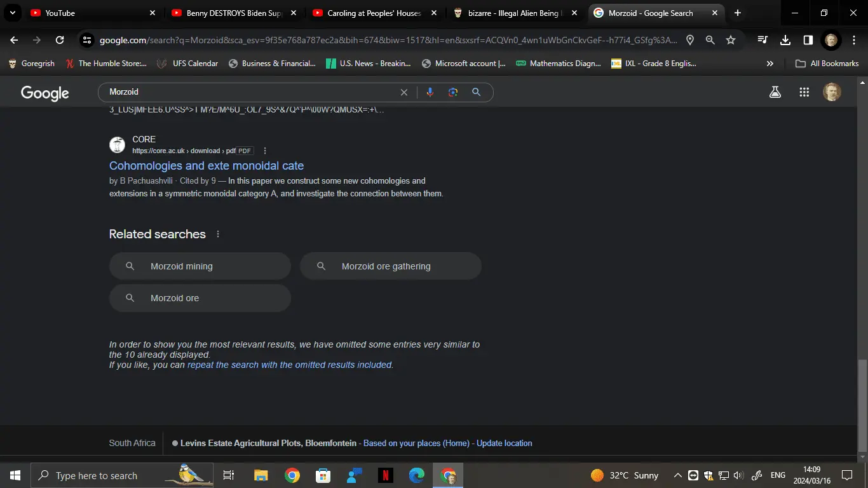This screenshot has width=868, height=488.
Task: Open a new browser tab
Action: point(737,13)
